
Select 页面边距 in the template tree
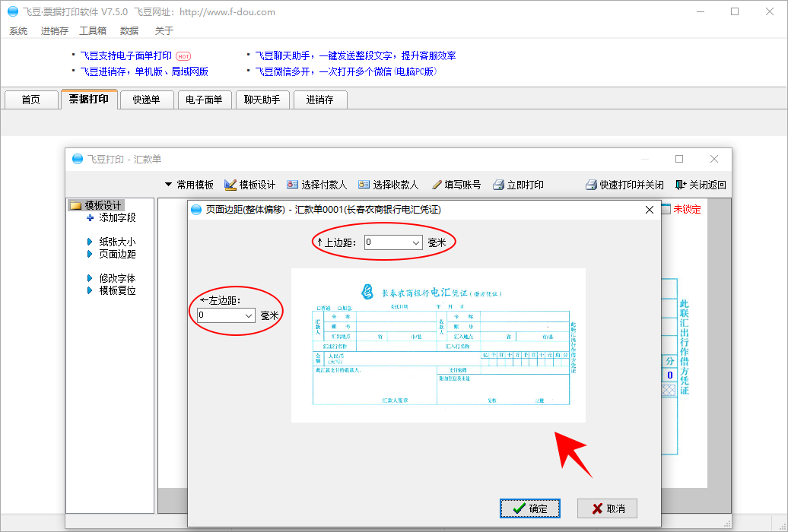(117, 254)
